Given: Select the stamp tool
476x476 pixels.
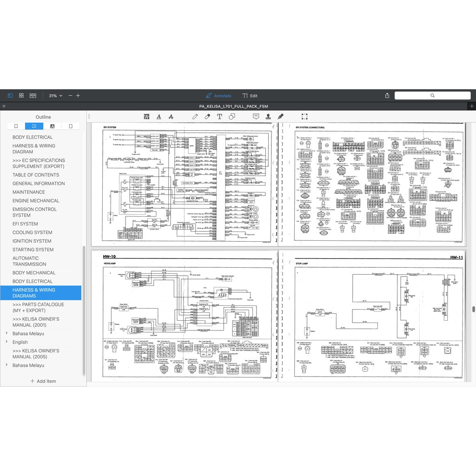Looking at the screenshot, I should pos(268,117).
